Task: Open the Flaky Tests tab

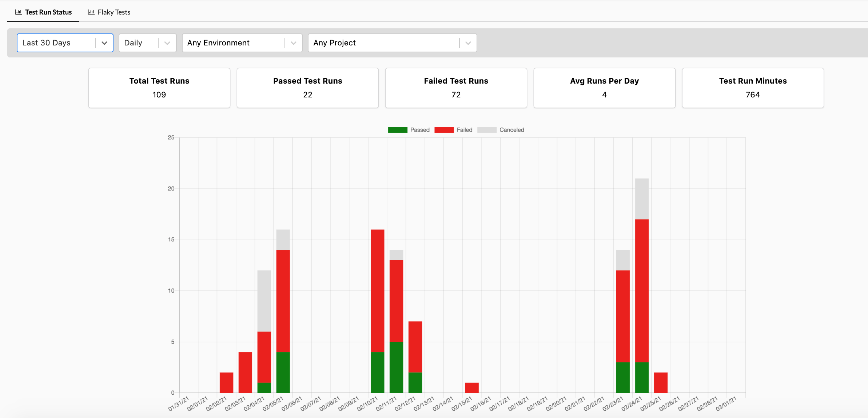Action: point(114,12)
